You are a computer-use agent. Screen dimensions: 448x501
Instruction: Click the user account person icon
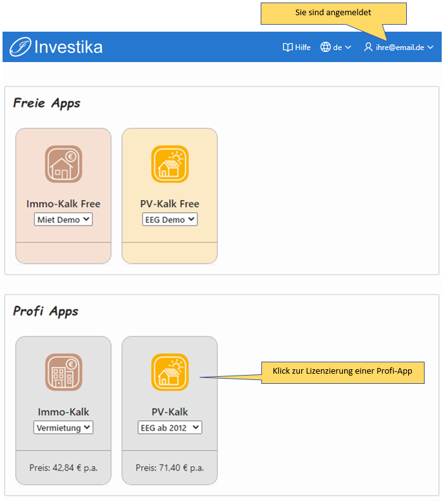point(368,47)
